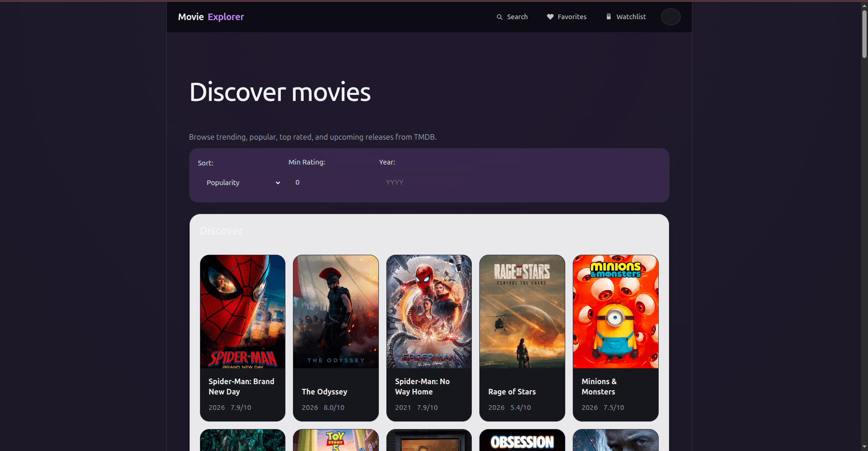Open the round profile avatar button
The width and height of the screenshot is (868, 451).
[x=670, y=17]
